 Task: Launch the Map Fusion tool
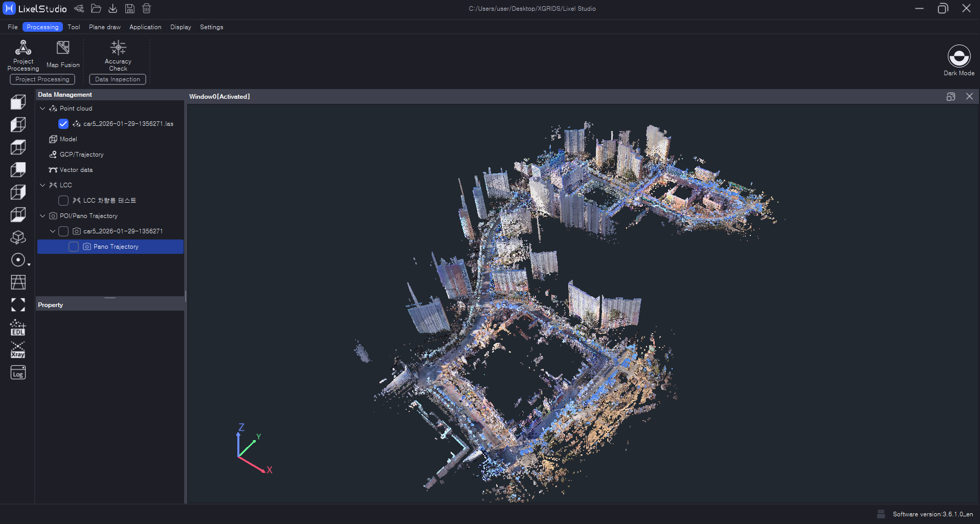tap(63, 55)
